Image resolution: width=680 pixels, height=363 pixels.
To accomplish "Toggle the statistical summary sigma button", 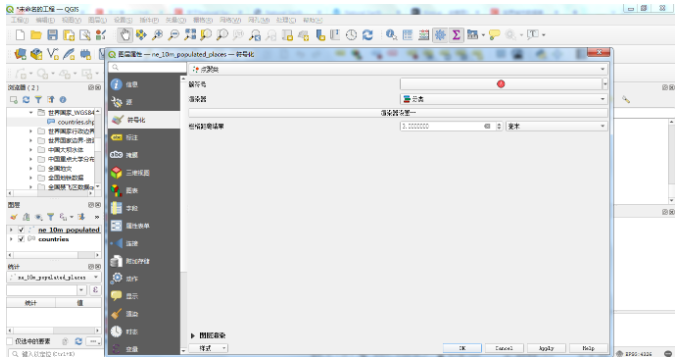I will click(456, 35).
